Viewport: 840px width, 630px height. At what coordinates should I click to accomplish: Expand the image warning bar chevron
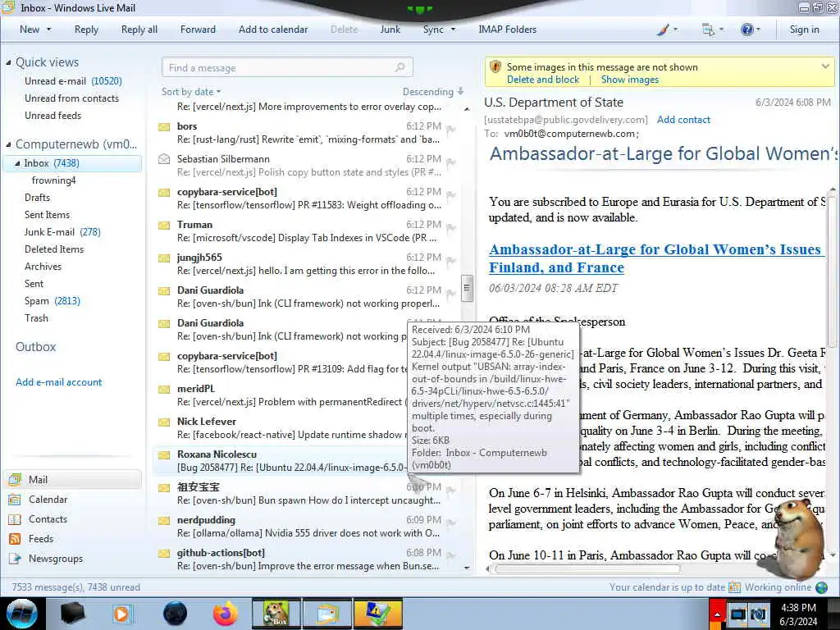tap(825, 66)
